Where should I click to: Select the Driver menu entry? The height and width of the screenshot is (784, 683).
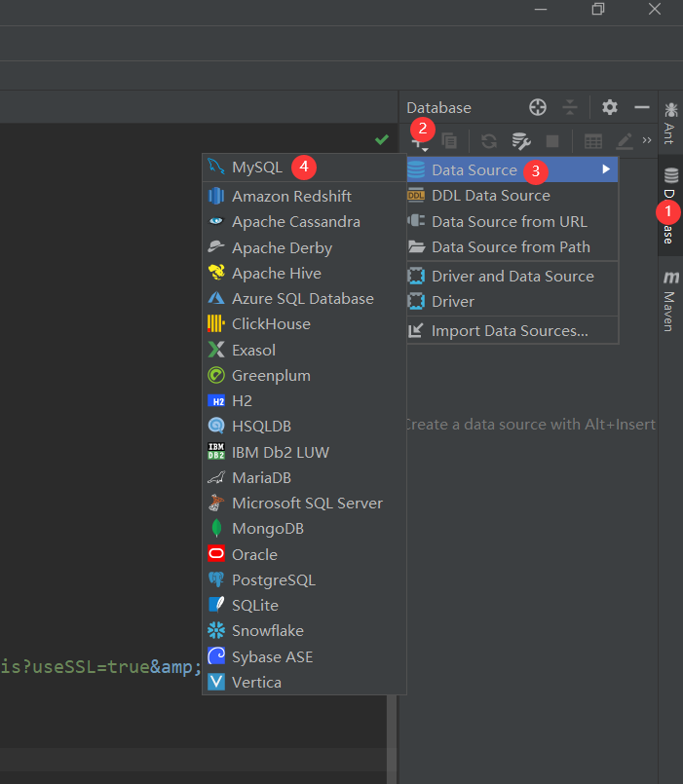click(512, 302)
